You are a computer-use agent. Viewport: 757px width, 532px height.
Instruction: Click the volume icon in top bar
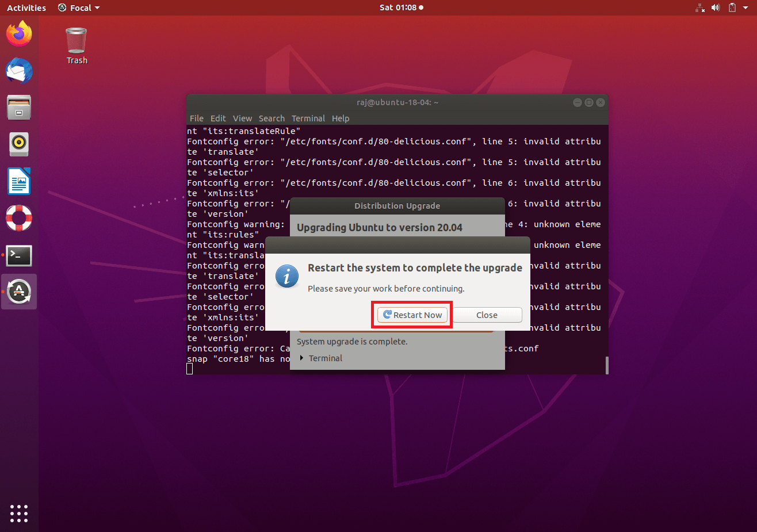(x=716, y=7)
